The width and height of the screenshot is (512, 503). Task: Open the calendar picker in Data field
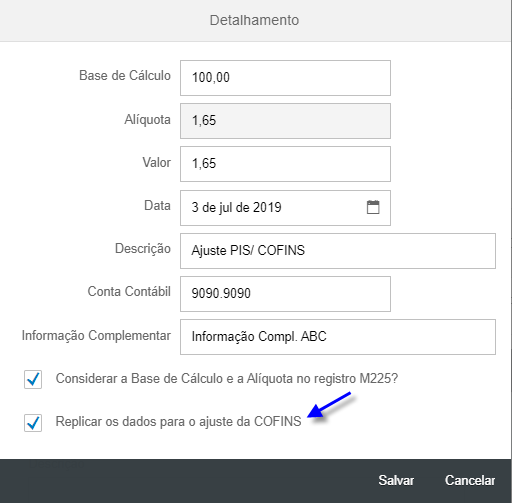[373, 207]
